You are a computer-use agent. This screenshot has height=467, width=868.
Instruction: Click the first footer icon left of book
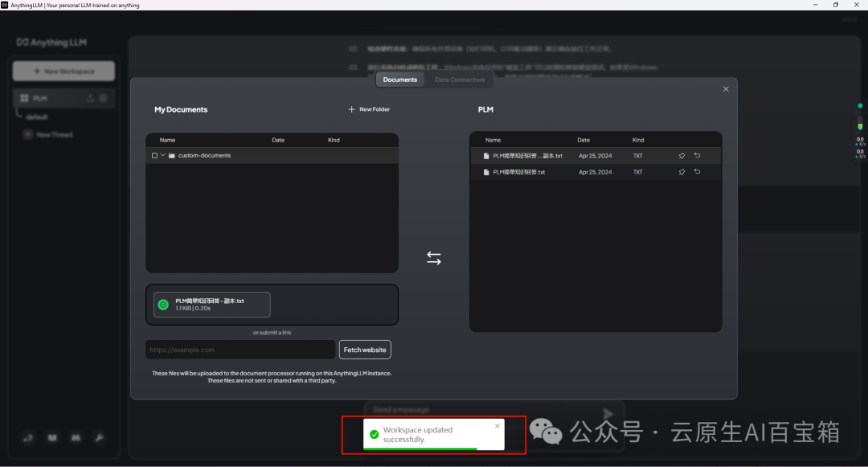28,438
